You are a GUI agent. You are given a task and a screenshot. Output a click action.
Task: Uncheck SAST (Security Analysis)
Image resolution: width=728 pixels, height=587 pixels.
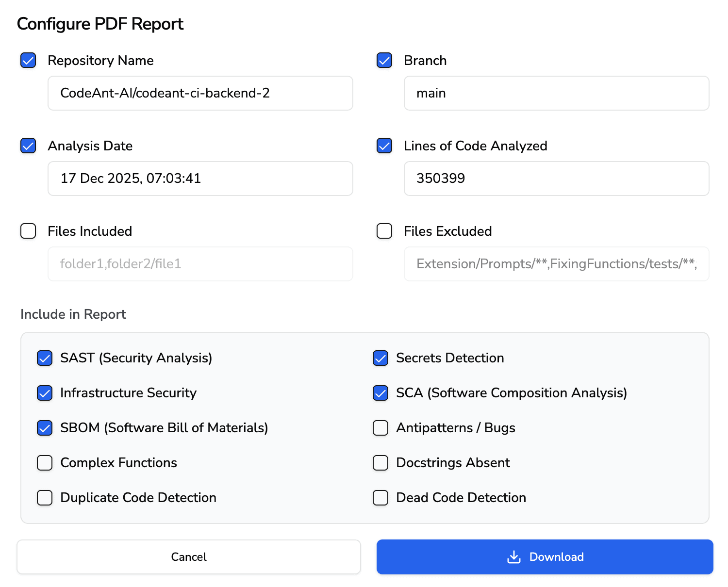[x=44, y=358]
